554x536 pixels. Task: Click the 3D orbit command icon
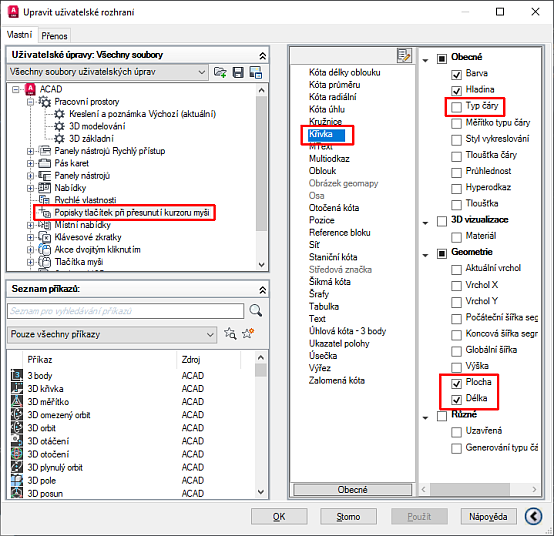point(16,428)
